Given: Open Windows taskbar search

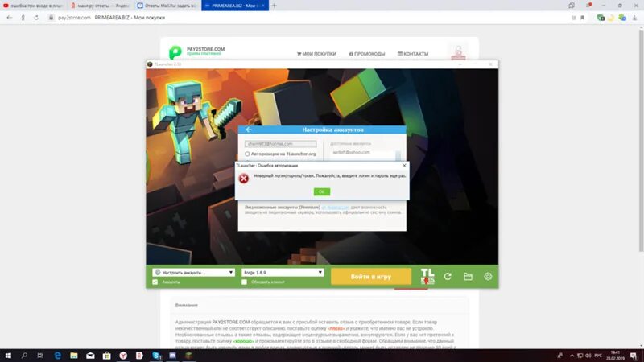Looking at the screenshot, I should coord(24,356).
